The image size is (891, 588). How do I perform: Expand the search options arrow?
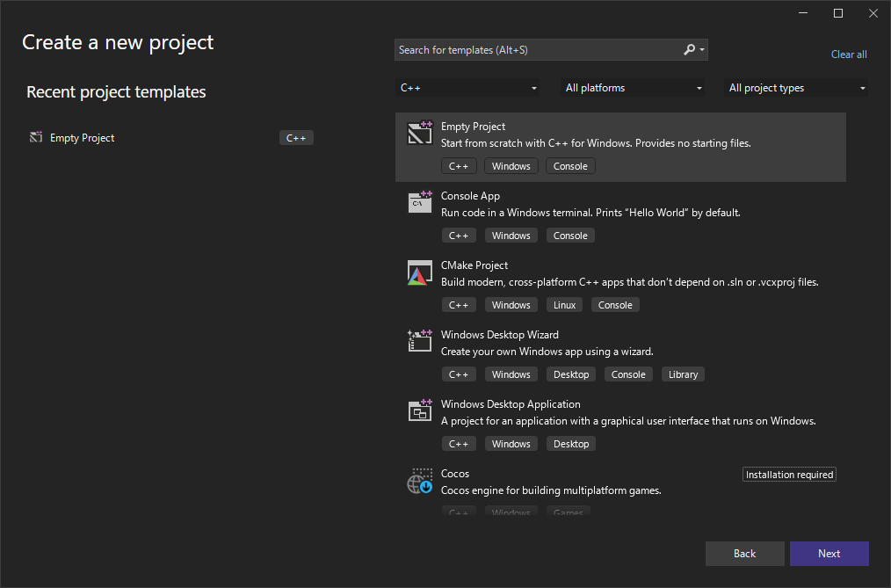click(x=702, y=50)
